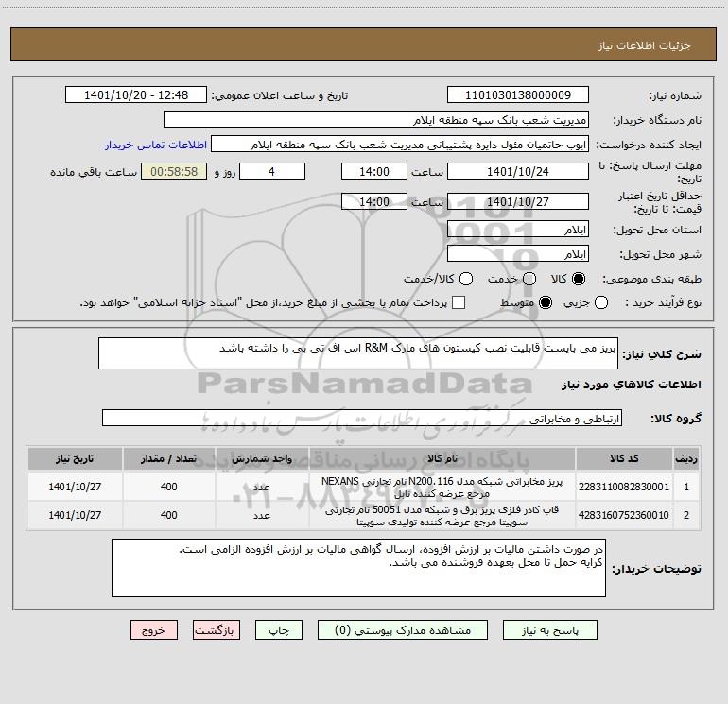Click the مشاهده مدارک پیوستی (0) button
This screenshot has width=728, height=704.
click(x=403, y=630)
